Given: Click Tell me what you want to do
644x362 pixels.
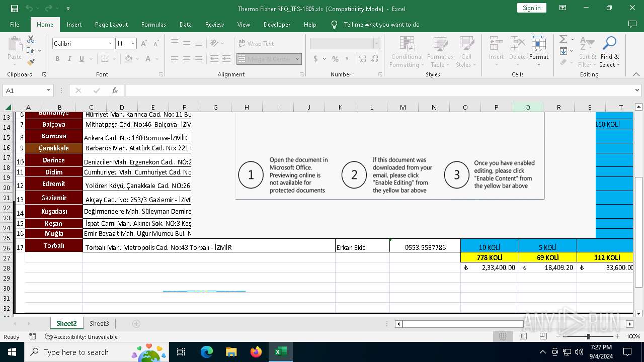Looking at the screenshot, I should pyautogui.click(x=381, y=25).
